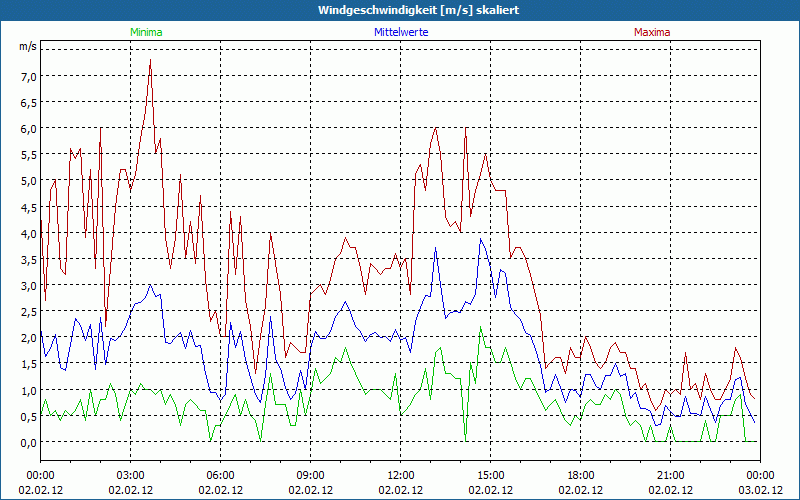Click the 0,0 y-axis label

tap(29, 442)
